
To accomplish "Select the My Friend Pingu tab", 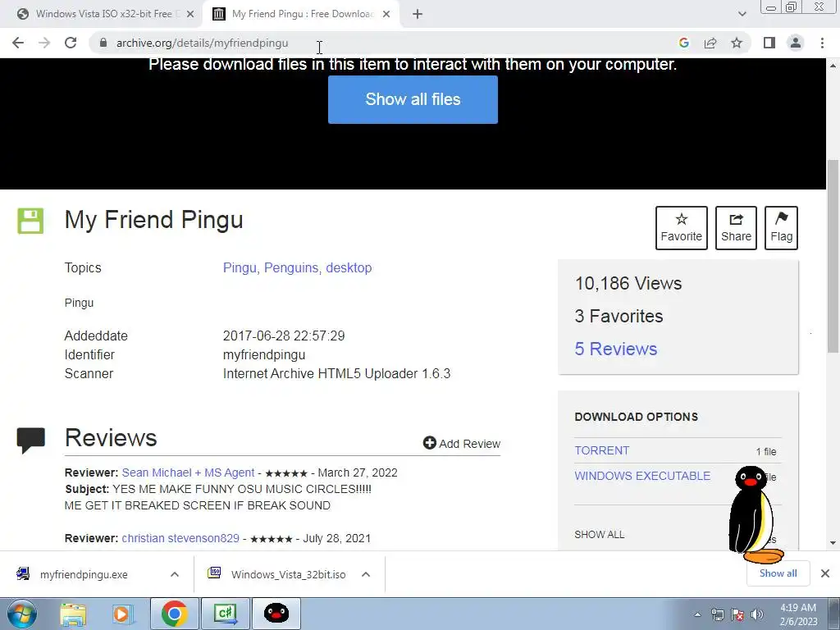I will [303, 14].
